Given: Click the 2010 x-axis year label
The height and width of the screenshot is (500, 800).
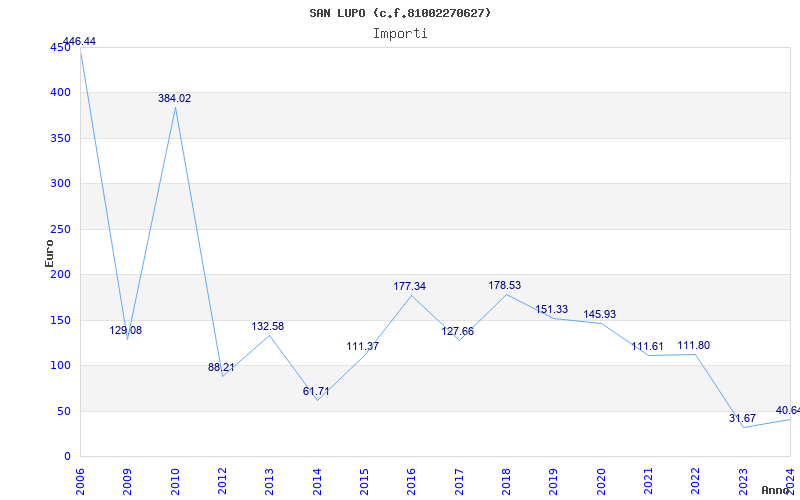Looking at the screenshot, I should [x=175, y=482].
